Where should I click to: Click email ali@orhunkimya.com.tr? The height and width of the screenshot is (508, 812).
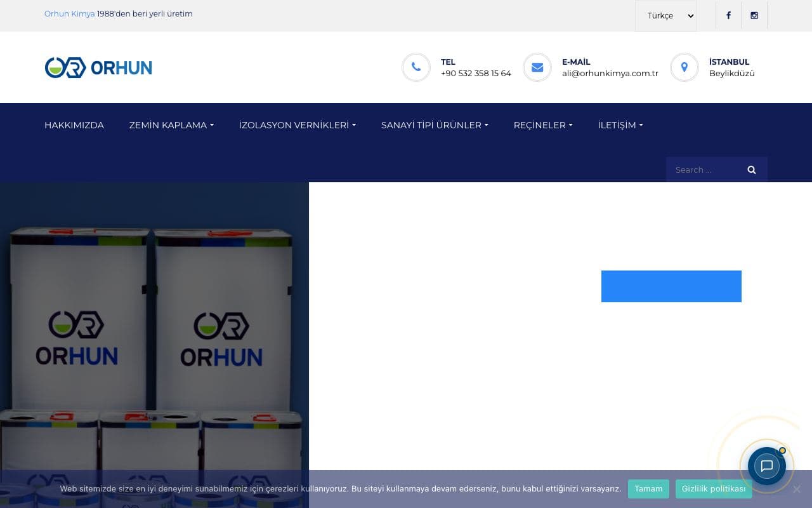pyautogui.click(x=610, y=73)
